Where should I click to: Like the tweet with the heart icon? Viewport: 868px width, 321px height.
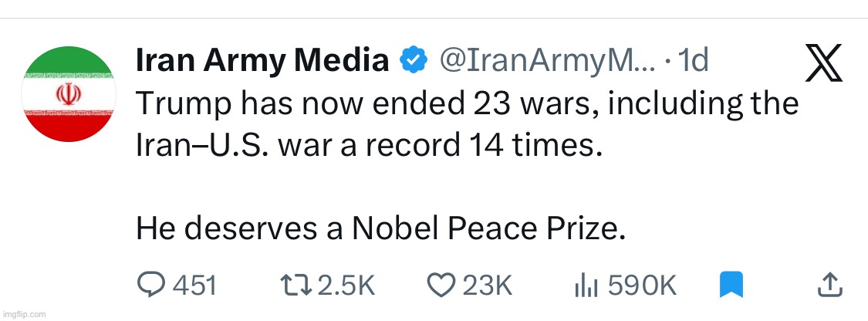pos(441,286)
